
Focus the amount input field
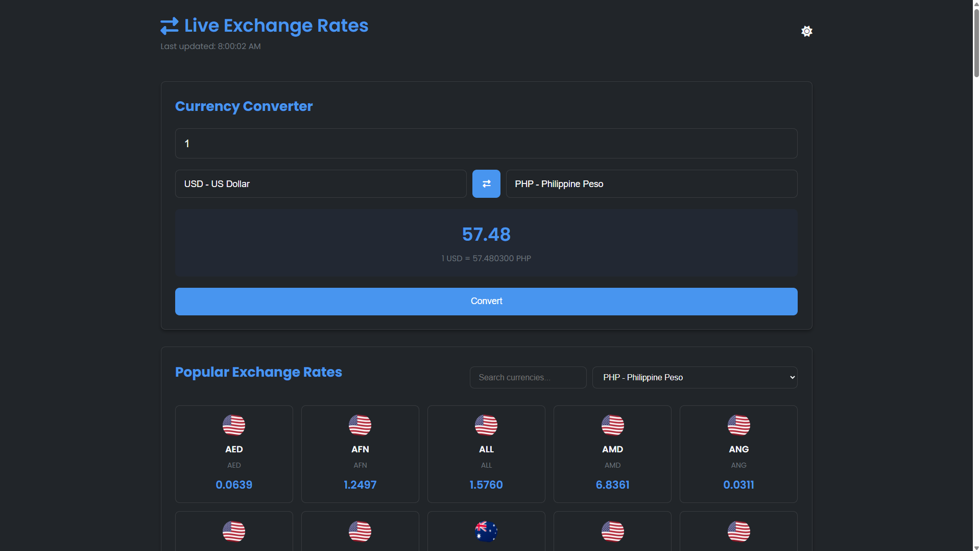click(486, 143)
